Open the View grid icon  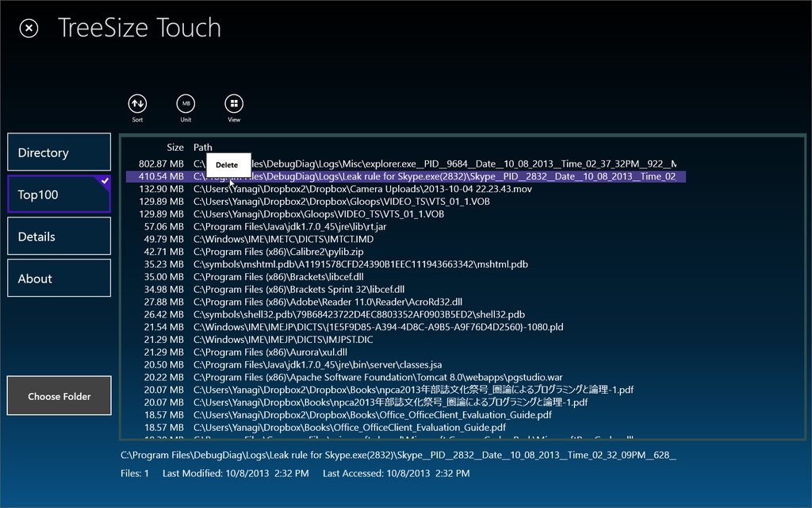[234, 104]
